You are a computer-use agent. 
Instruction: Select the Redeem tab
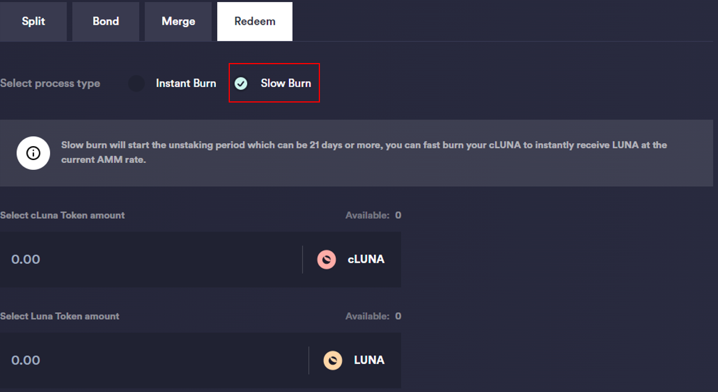(255, 22)
